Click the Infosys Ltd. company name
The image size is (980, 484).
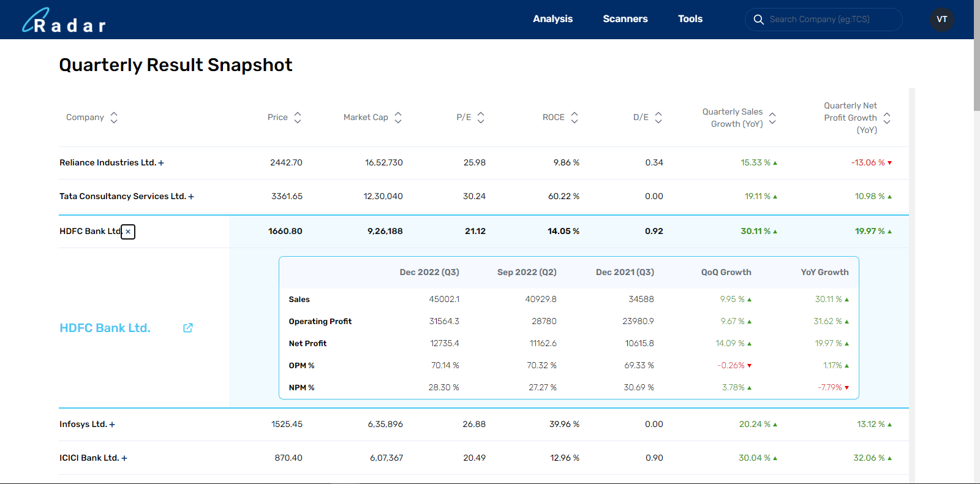(83, 424)
